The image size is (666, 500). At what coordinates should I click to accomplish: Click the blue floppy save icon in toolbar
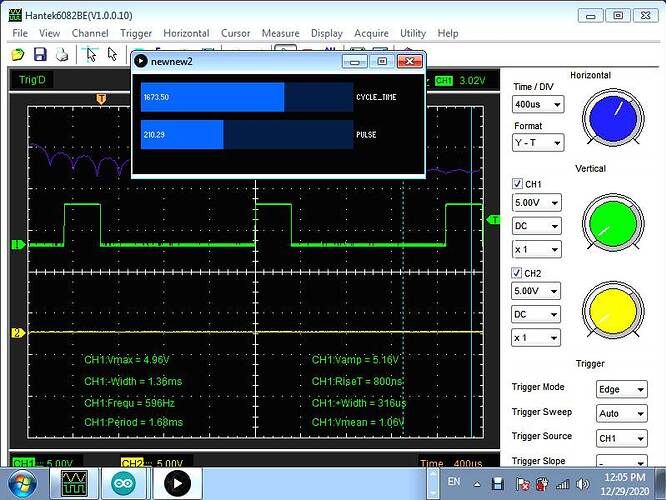point(40,54)
